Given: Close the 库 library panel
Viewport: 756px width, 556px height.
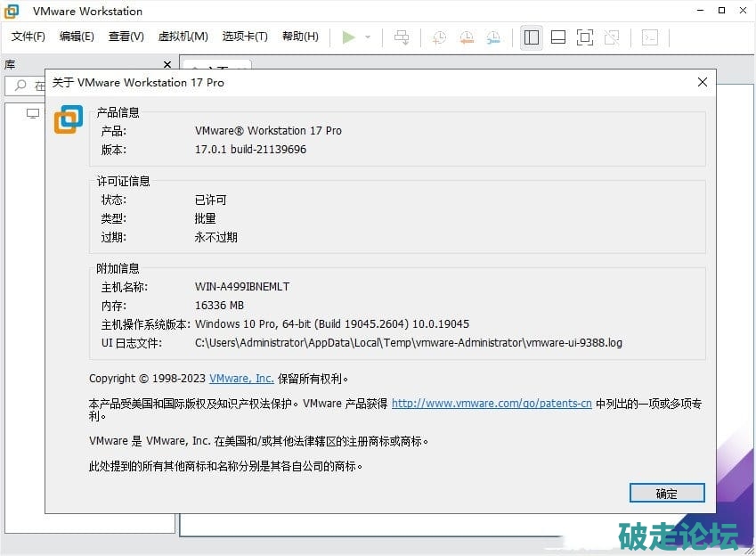Looking at the screenshot, I should point(167,65).
